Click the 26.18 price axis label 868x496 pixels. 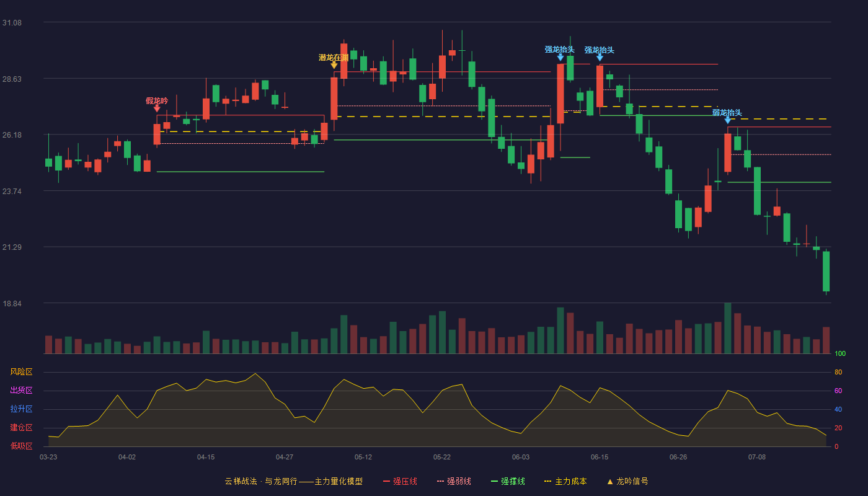[12, 135]
